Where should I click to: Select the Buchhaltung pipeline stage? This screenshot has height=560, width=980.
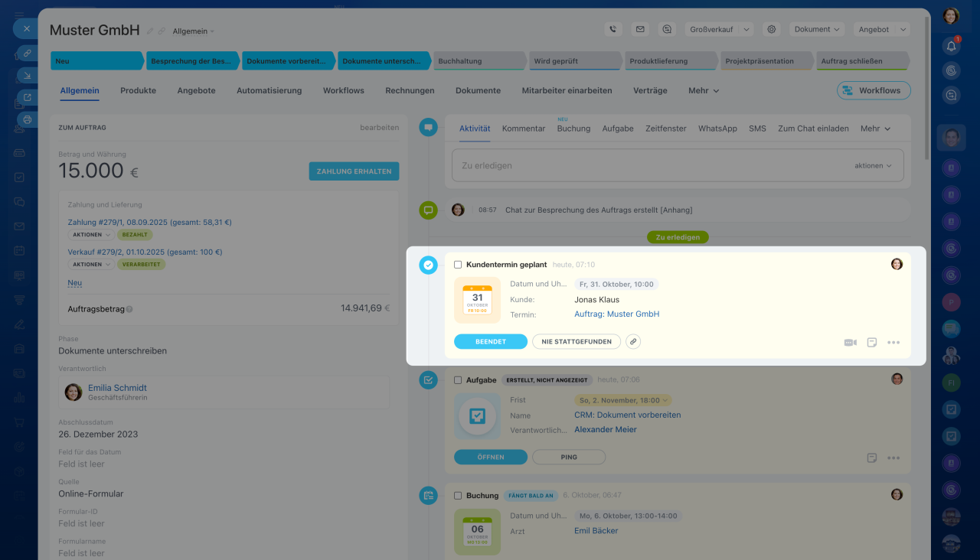[x=478, y=61]
